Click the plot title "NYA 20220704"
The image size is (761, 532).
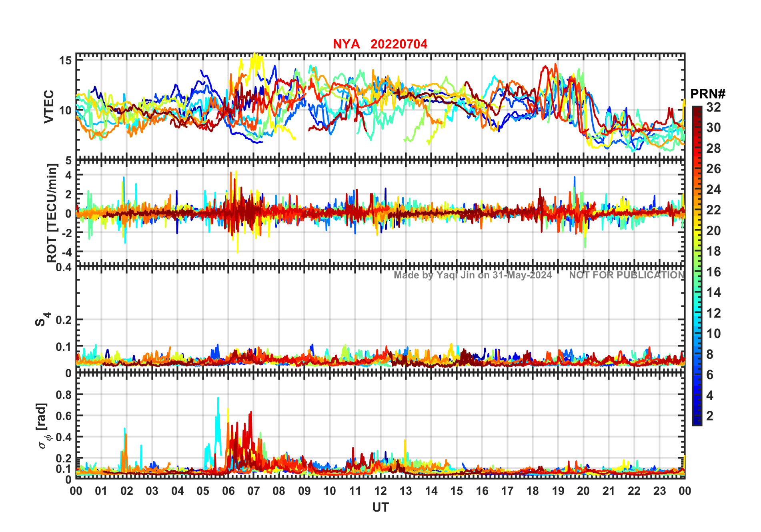(x=380, y=44)
